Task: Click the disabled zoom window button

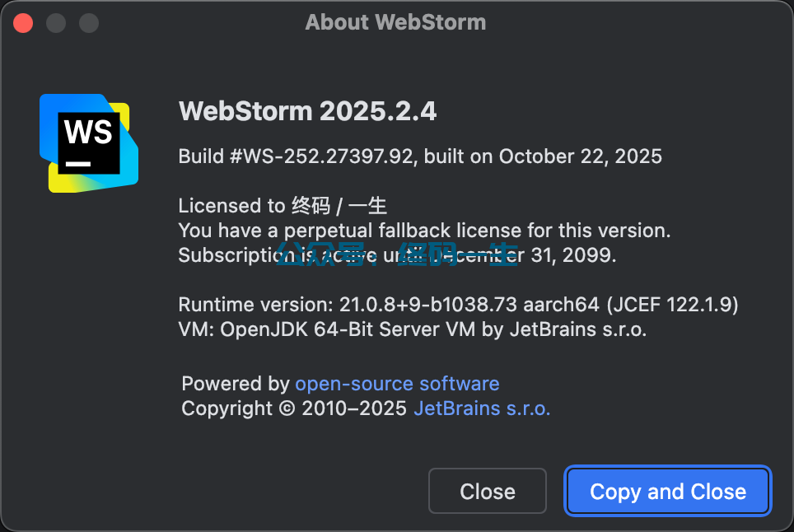Action: [x=88, y=22]
